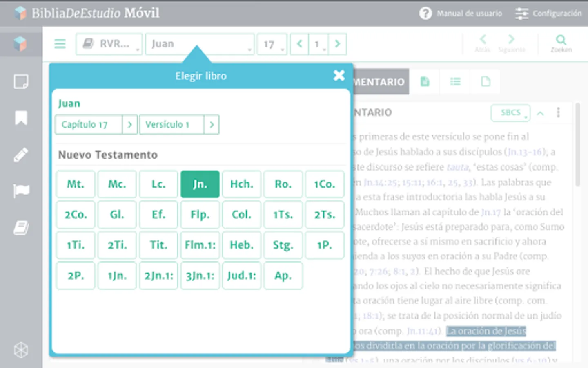Choose the 2P. book
Screen dimensions: 588x368
point(76,276)
